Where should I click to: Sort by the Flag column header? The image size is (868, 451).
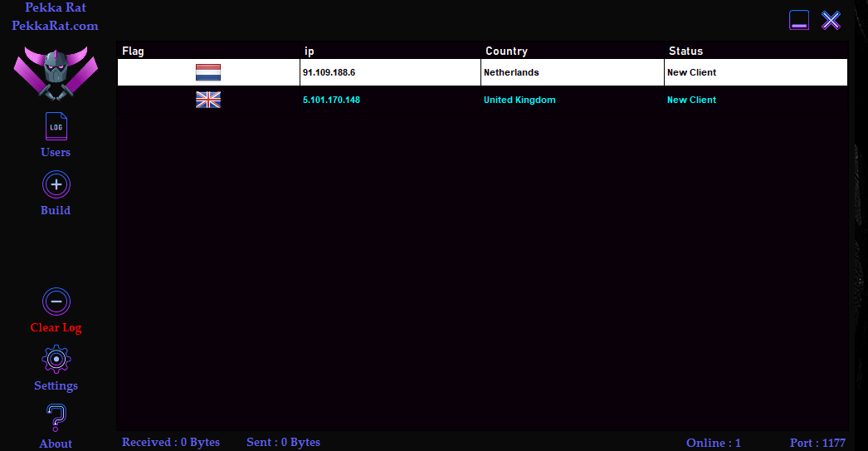(x=133, y=51)
